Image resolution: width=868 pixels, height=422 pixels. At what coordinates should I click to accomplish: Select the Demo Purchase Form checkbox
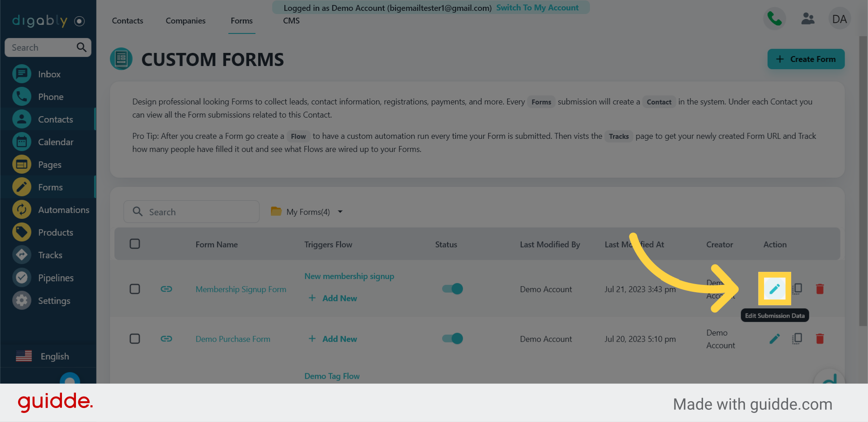click(135, 339)
